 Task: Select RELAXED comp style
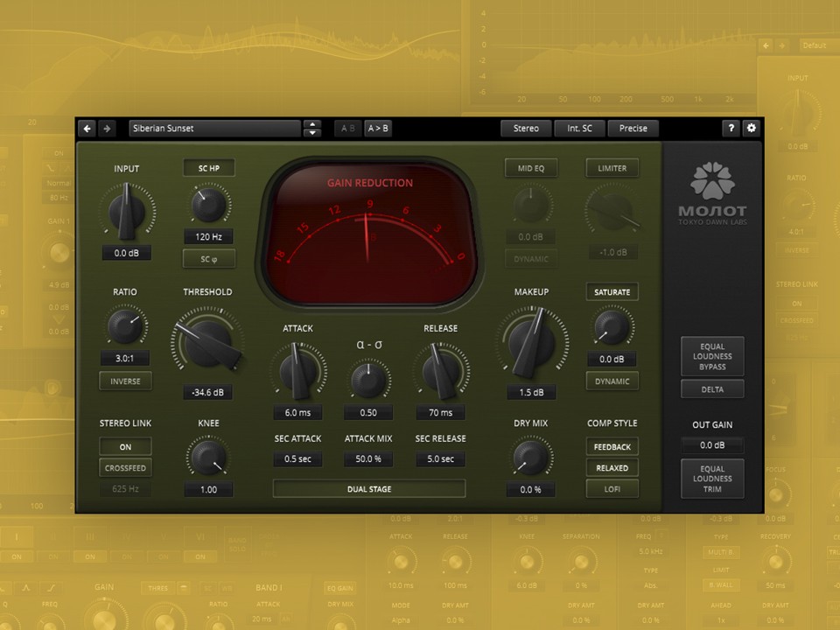612,467
